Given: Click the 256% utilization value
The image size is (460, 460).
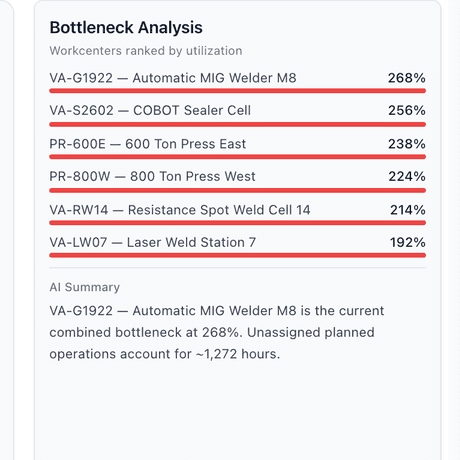Looking at the screenshot, I should coord(407,110).
